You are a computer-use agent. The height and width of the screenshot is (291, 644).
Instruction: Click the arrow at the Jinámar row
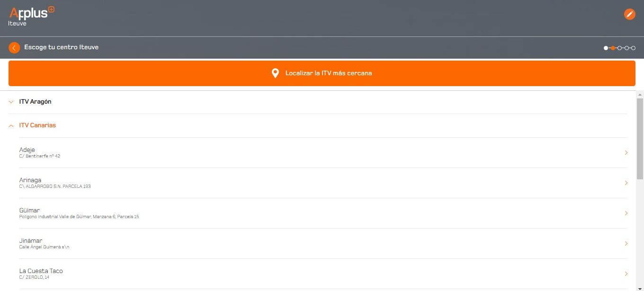626,243
